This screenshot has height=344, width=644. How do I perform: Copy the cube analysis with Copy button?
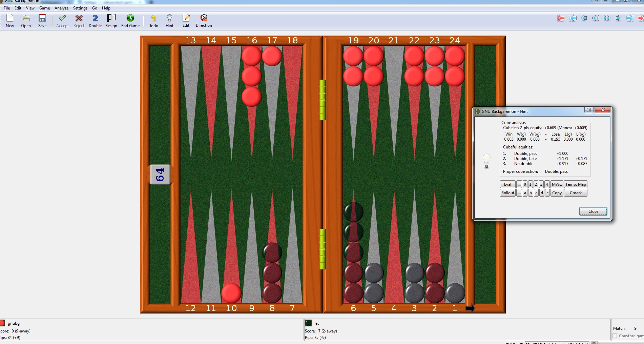point(557,193)
